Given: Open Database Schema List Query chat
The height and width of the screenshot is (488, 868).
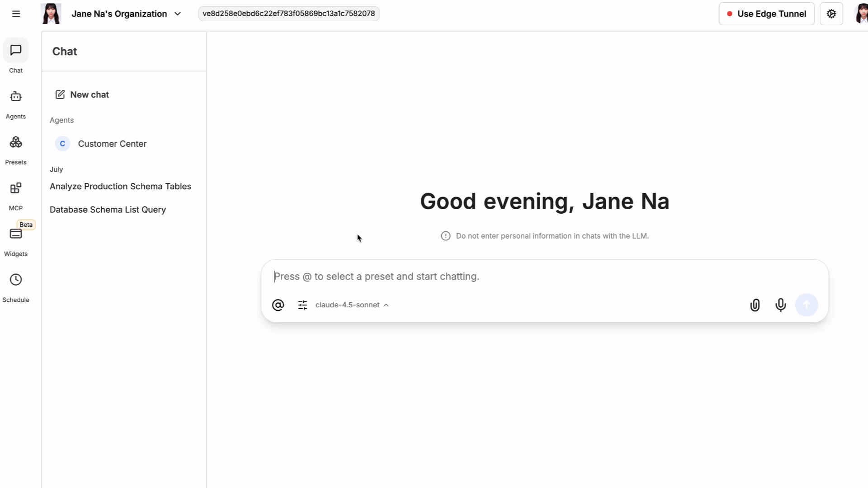Looking at the screenshot, I should pos(108,210).
